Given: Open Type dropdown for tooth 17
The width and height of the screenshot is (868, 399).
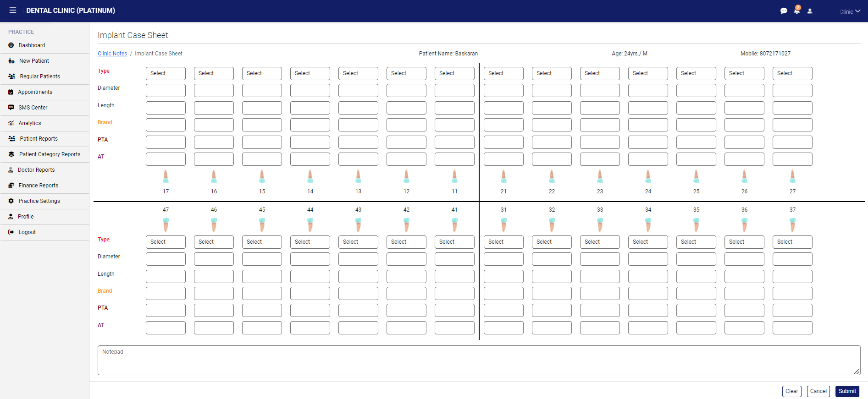Looking at the screenshot, I should (x=166, y=73).
